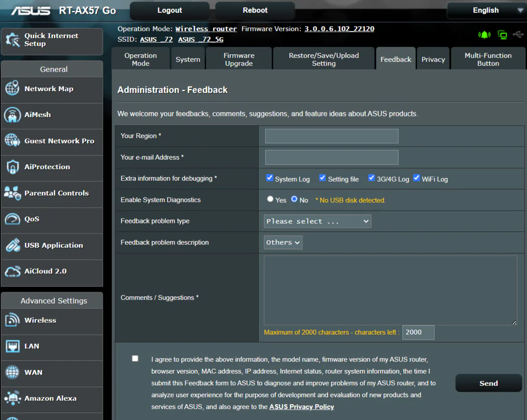
Task: Open the QoS sidebar entry
Action: click(x=52, y=219)
